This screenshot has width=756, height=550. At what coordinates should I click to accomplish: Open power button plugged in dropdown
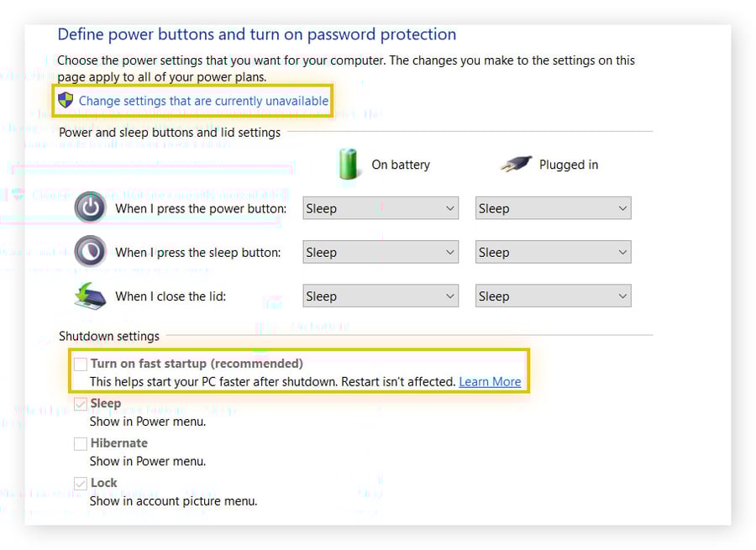pyautogui.click(x=553, y=208)
